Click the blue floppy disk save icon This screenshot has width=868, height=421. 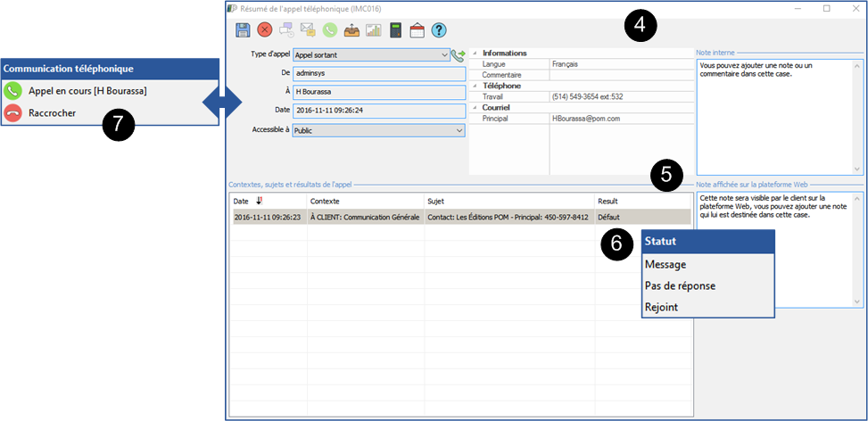click(243, 30)
